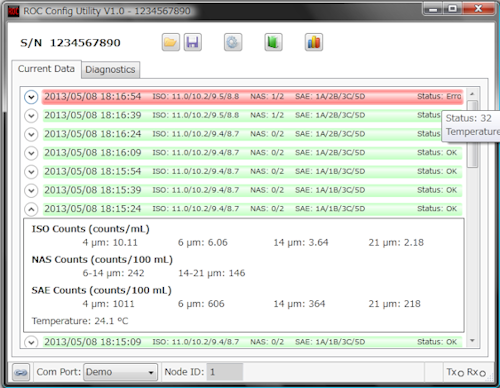Open file with the folder icon
Screen dimensions: 500x388
pos(171,42)
